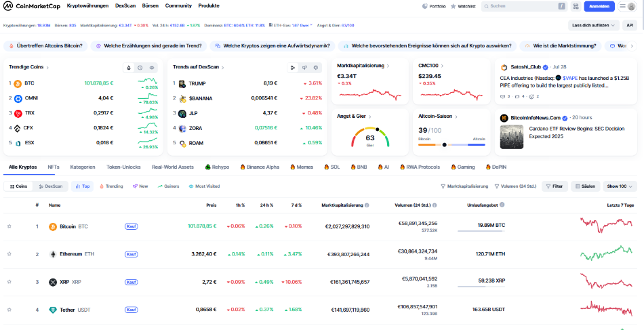Viewport: 644px width, 330px height.
Task: Click the Satoshi_Club avatar
Action: point(504,67)
